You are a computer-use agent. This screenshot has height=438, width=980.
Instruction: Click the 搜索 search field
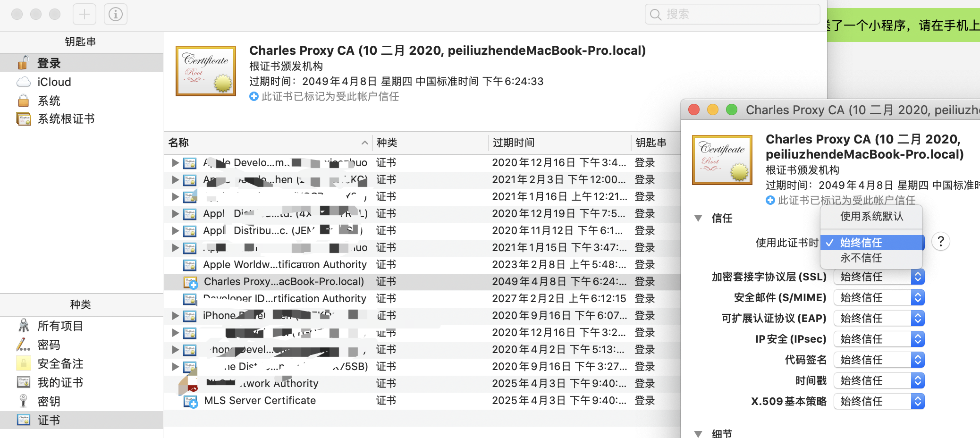[x=733, y=14]
